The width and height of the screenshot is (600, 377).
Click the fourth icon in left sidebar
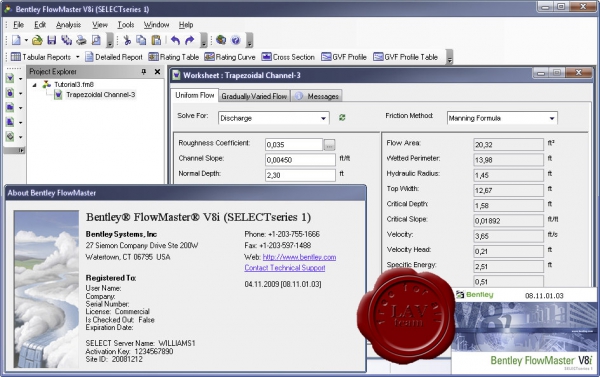click(10, 122)
